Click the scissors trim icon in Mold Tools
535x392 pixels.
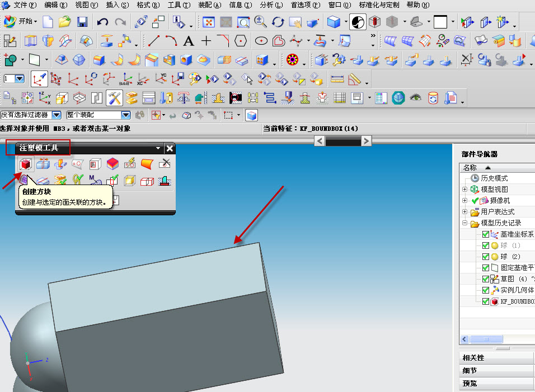coord(165,164)
